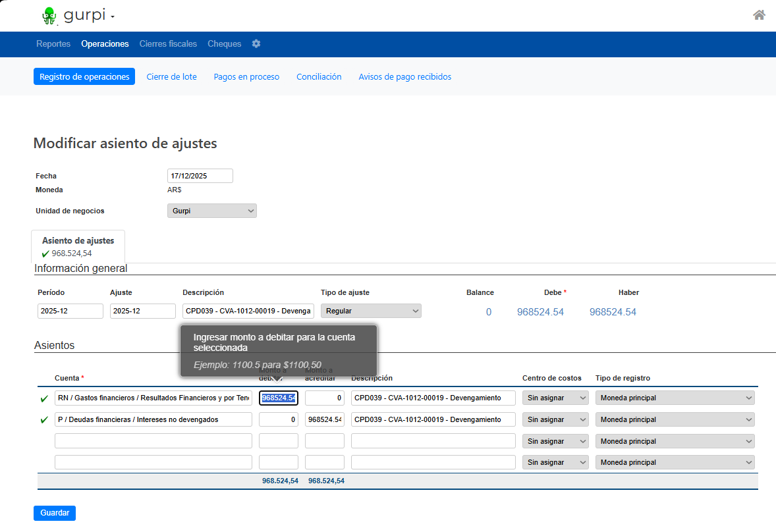This screenshot has height=532, width=776.
Task: Click the Fecha date input field
Action: coord(200,176)
